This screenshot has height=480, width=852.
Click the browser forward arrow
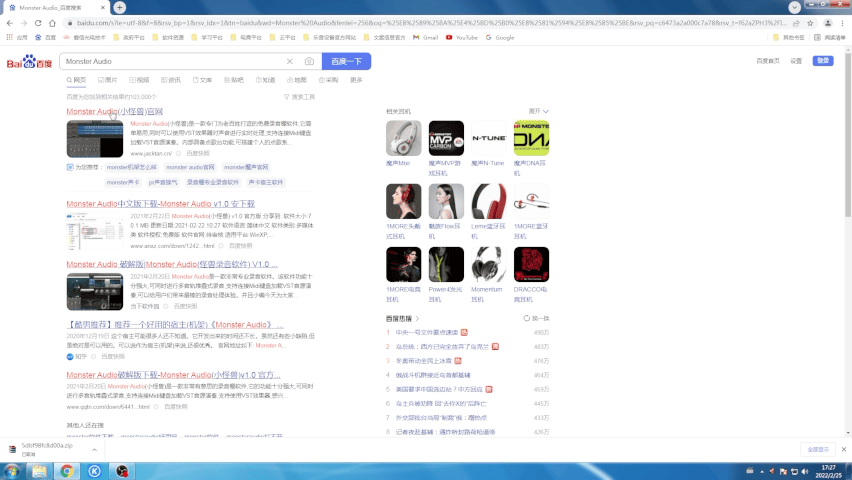coord(24,23)
